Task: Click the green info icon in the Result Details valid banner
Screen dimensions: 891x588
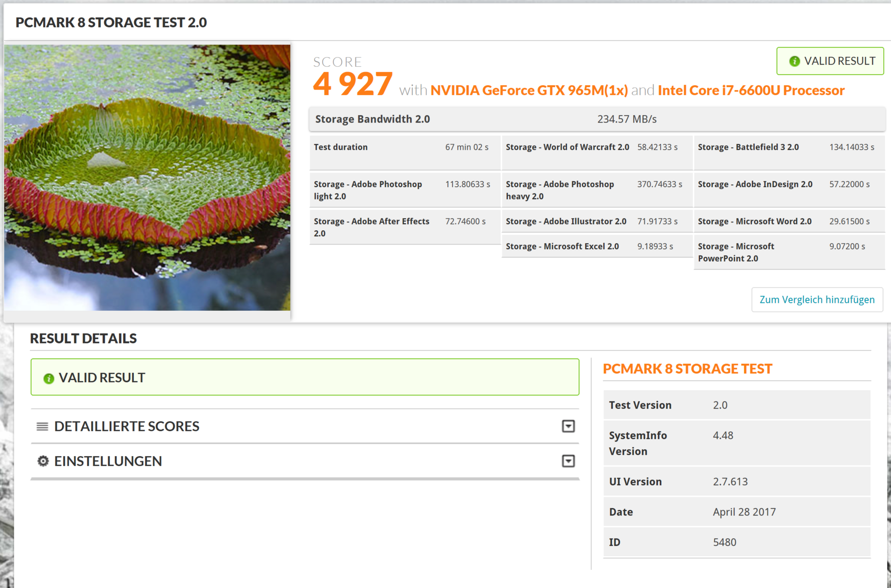Action: pyautogui.click(x=49, y=378)
